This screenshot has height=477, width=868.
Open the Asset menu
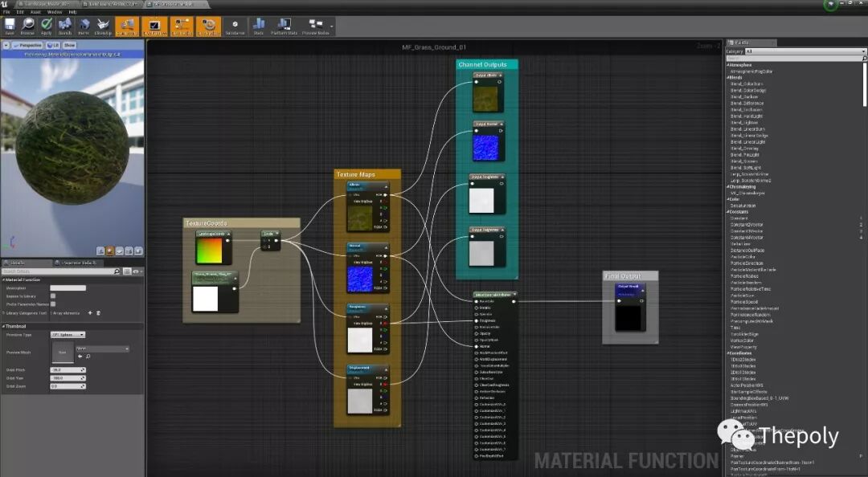(35, 11)
